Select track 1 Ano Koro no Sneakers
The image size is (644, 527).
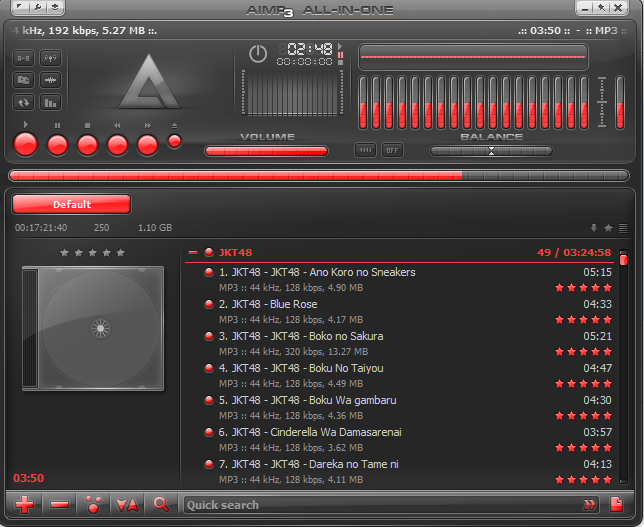point(399,279)
